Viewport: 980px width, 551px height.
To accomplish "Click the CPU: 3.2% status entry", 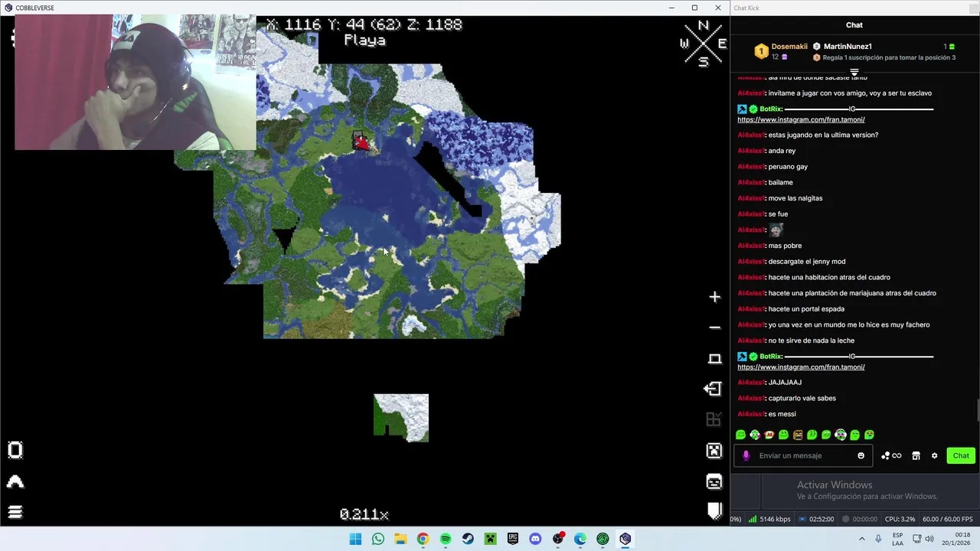I will 900,519.
